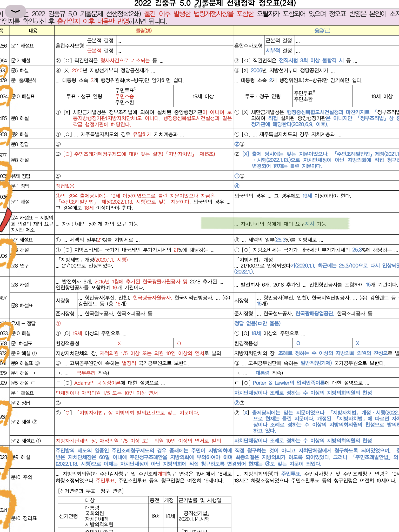The width and height of the screenshot is (399, 532).
Task: Tap the blue text '정답 없음(ㅁ만 옳음)'
Action: click(x=257, y=323)
